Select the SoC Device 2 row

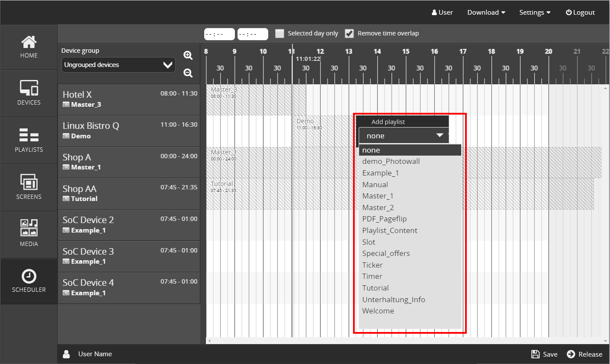tap(129, 225)
